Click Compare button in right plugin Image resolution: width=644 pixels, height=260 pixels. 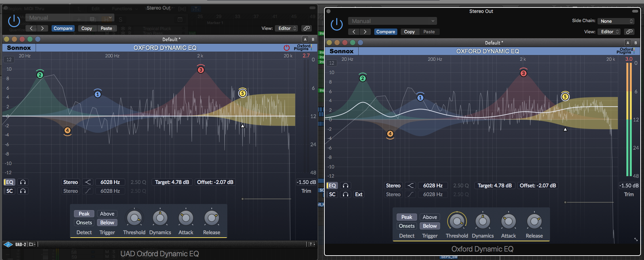pyautogui.click(x=386, y=32)
